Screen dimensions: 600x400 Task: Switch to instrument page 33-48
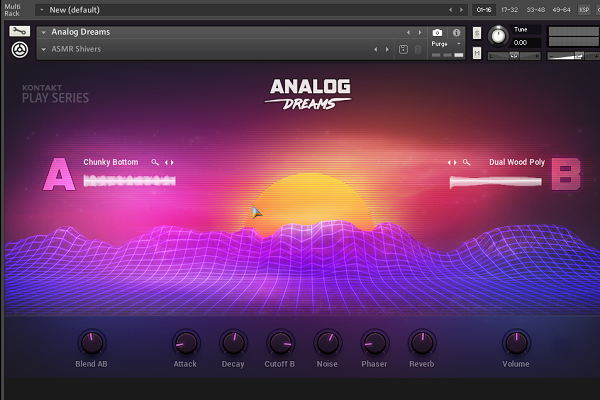tap(535, 10)
